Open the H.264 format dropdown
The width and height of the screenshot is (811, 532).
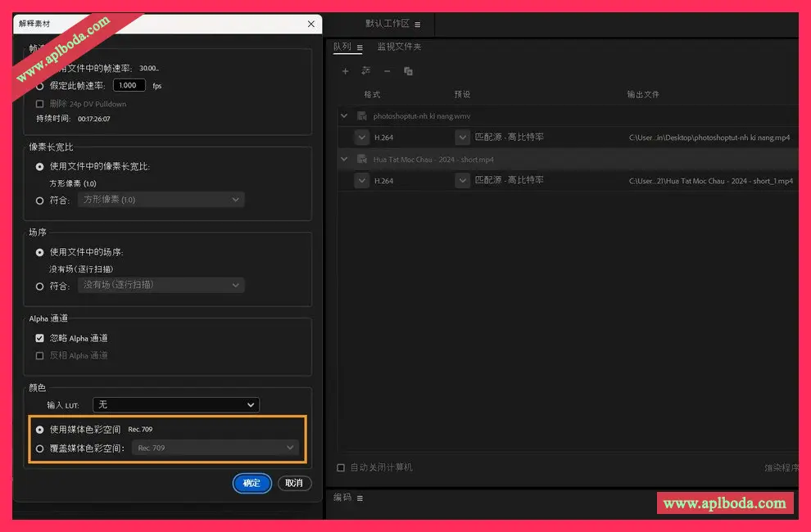click(x=361, y=137)
